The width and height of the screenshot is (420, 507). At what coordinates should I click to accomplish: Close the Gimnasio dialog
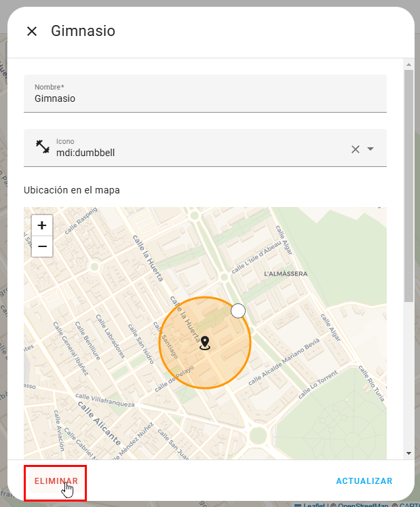(x=32, y=31)
